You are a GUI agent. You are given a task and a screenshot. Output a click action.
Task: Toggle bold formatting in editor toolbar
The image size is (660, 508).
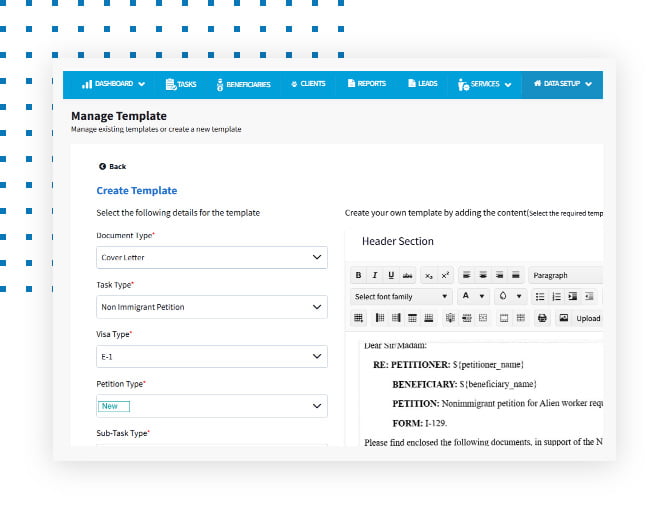tap(358, 275)
